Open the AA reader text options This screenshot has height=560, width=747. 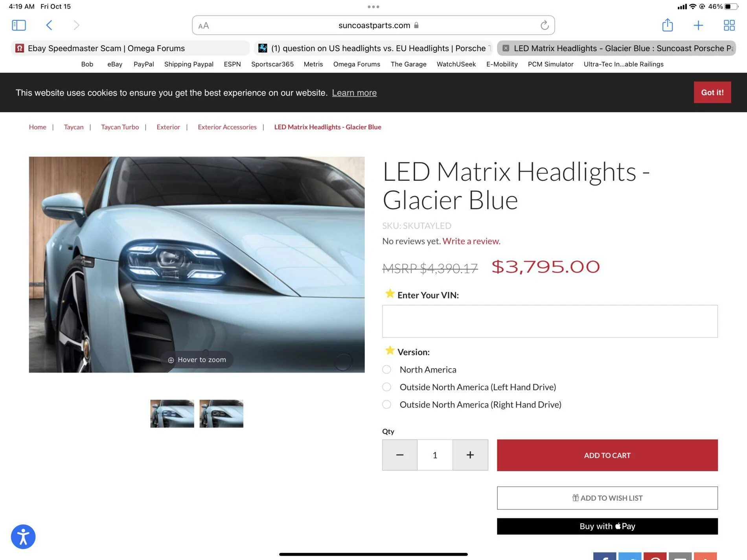tap(204, 26)
